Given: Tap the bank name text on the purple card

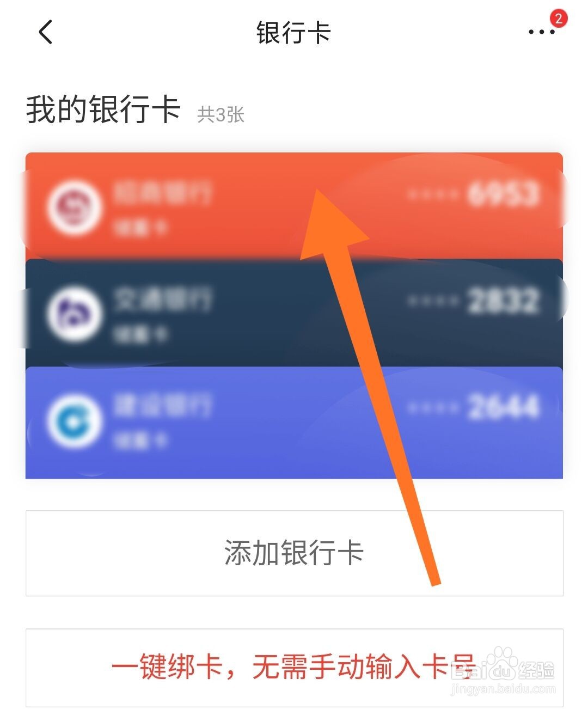Looking at the screenshot, I should click(162, 406).
